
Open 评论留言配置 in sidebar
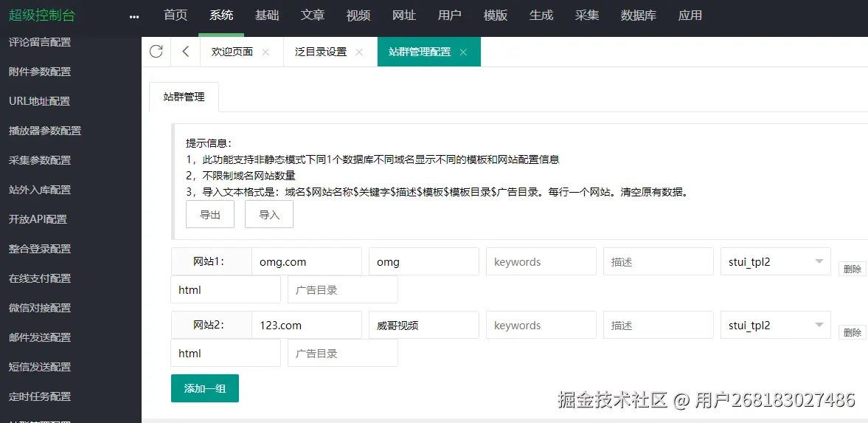coord(40,42)
